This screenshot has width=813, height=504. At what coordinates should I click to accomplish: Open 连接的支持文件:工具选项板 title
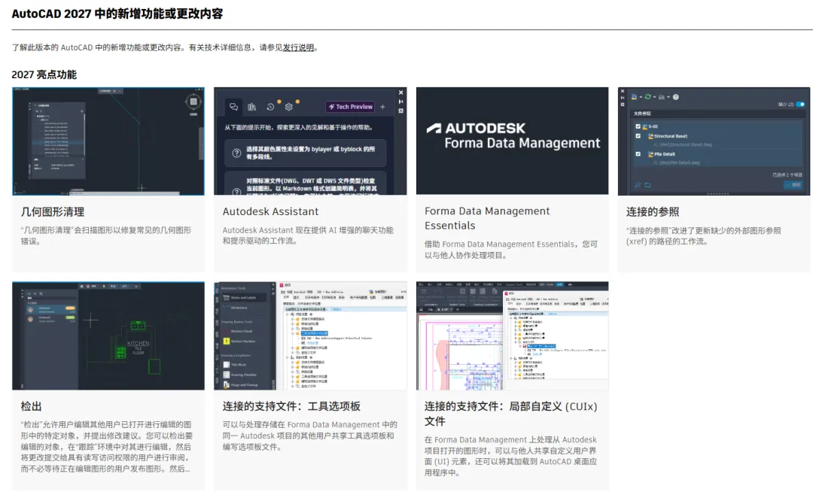291,407
